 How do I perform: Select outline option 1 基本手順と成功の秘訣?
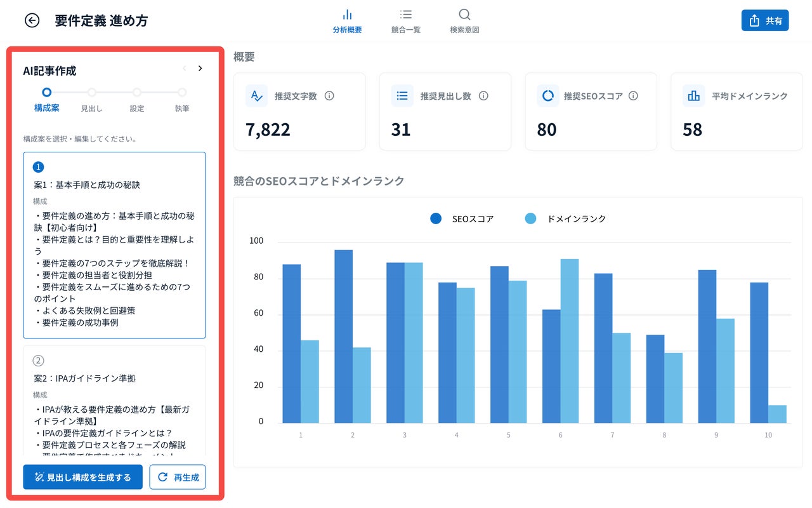(x=114, y=245)
